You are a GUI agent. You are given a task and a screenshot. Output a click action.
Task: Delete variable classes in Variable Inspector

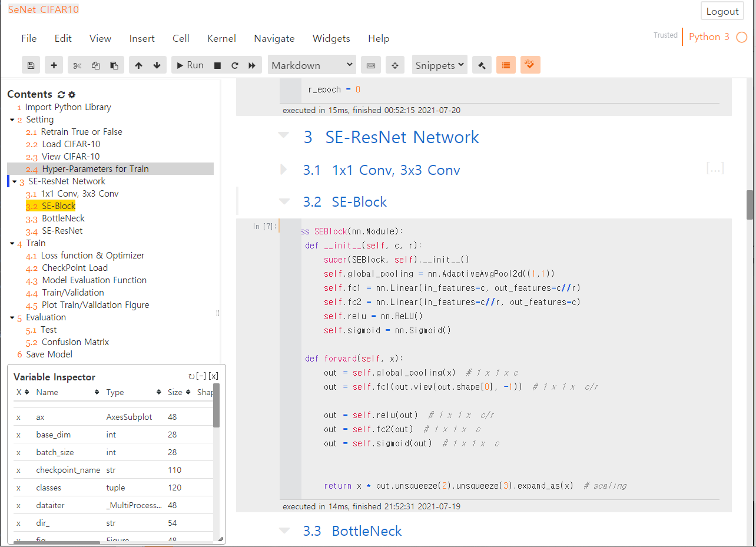(x=18, y=488)
